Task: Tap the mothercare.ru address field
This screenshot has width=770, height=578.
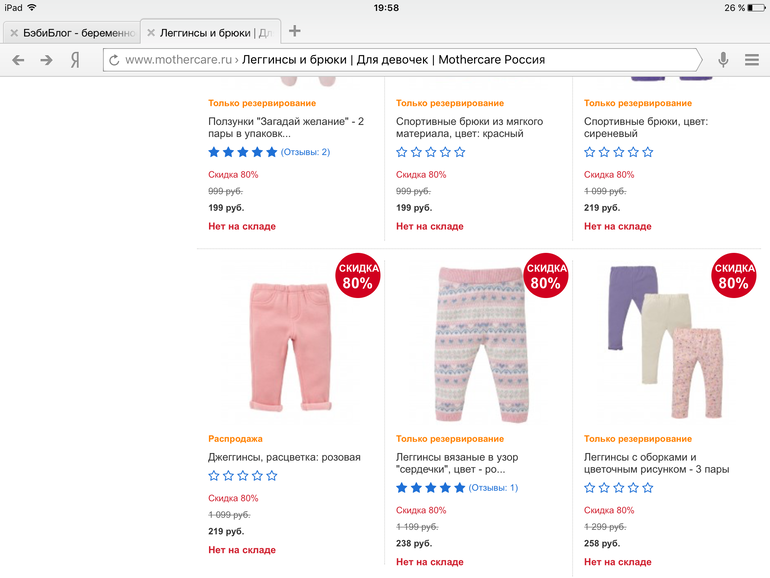Action: click(400, 60)
